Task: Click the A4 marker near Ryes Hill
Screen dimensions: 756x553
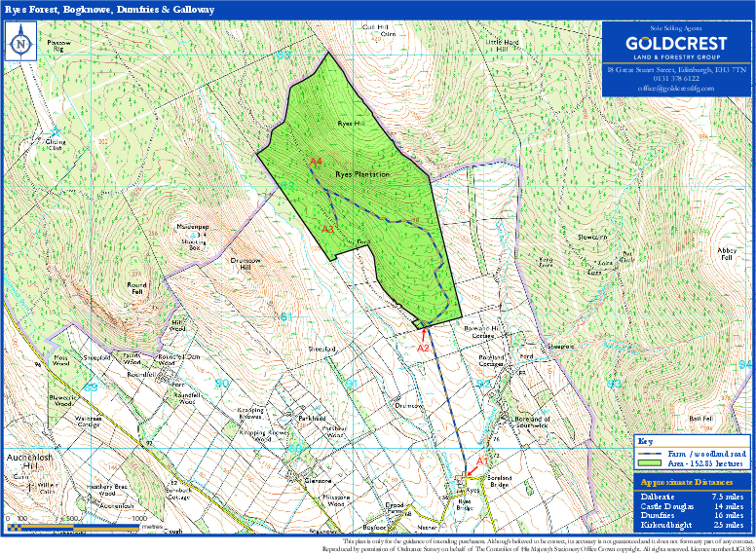Action: 316,161
